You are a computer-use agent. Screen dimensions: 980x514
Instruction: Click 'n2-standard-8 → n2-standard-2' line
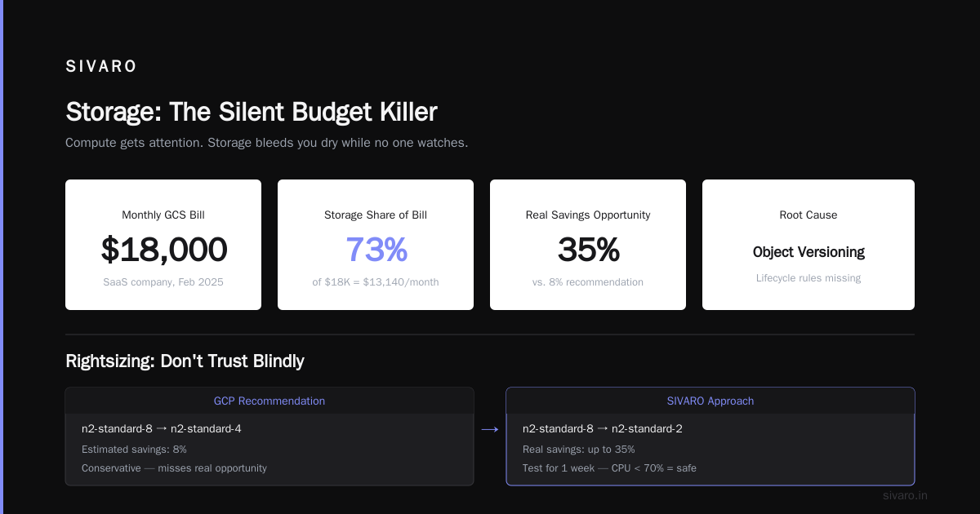pos(603,428)
